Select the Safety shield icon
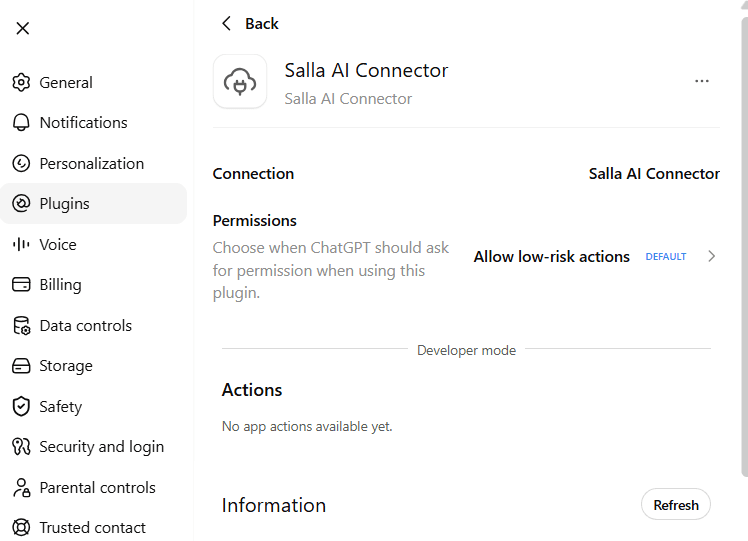748x541 pixels. click(21, 406)
